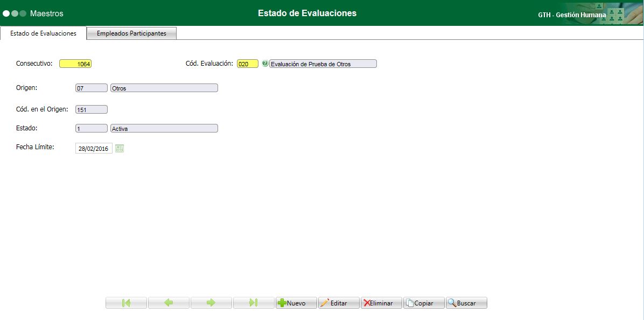Click the Fecha Límite label
The image size is (644, 320).
[x=36, y=147]
